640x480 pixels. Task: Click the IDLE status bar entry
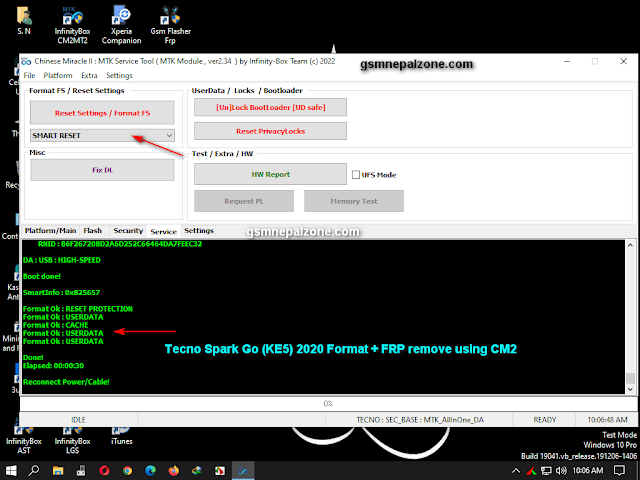click(78, 420)
